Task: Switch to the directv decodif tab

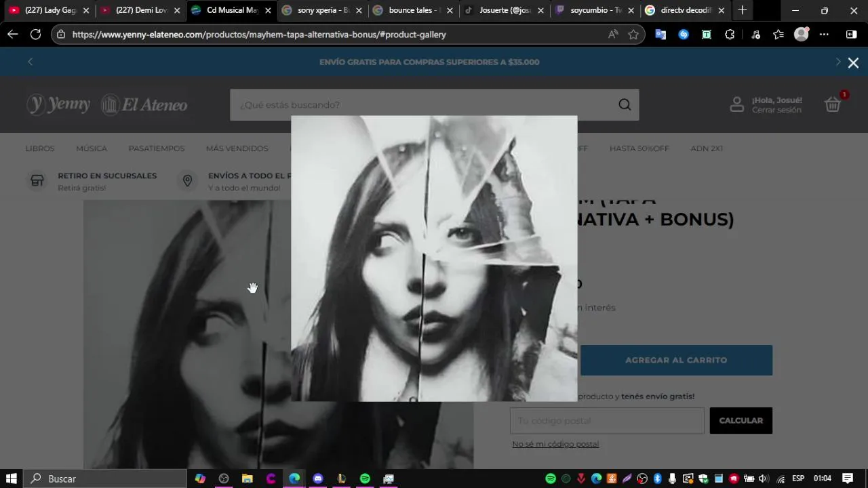Action: (684, 10)
